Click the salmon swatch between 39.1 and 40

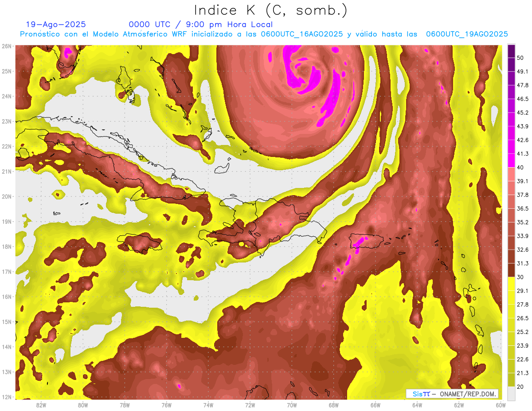512,174
